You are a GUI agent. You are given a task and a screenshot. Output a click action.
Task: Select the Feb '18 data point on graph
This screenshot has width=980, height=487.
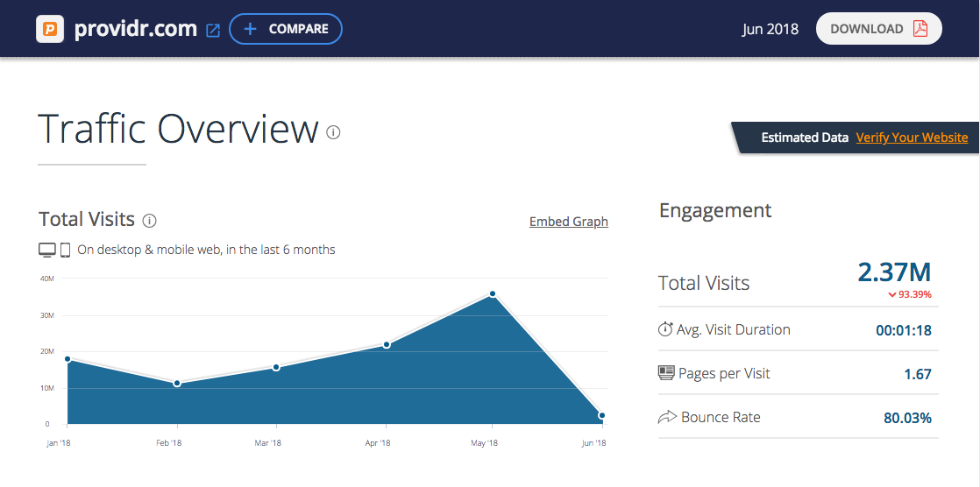click(x=177, y=384)
